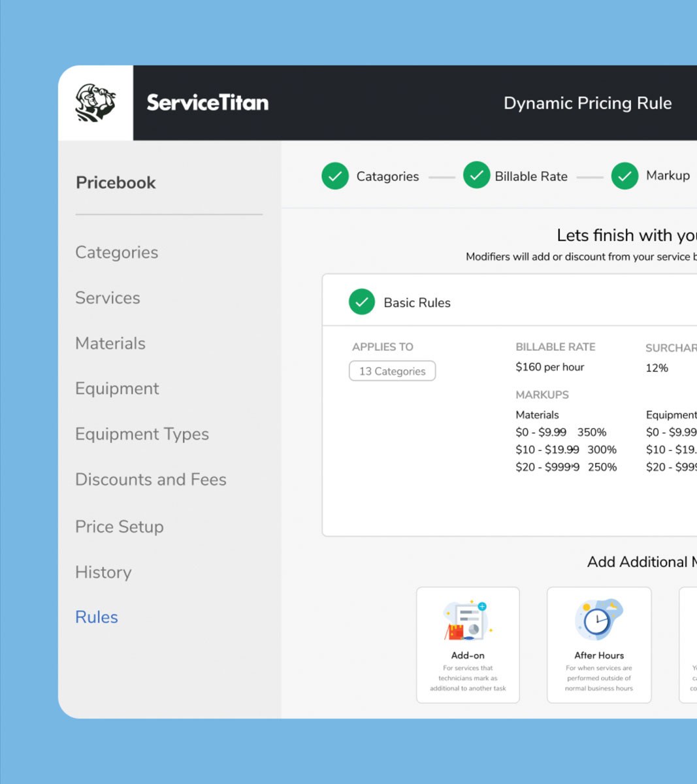Toggle completion of the Categories wizard step

pyautogui.click(x=335, y=176)
